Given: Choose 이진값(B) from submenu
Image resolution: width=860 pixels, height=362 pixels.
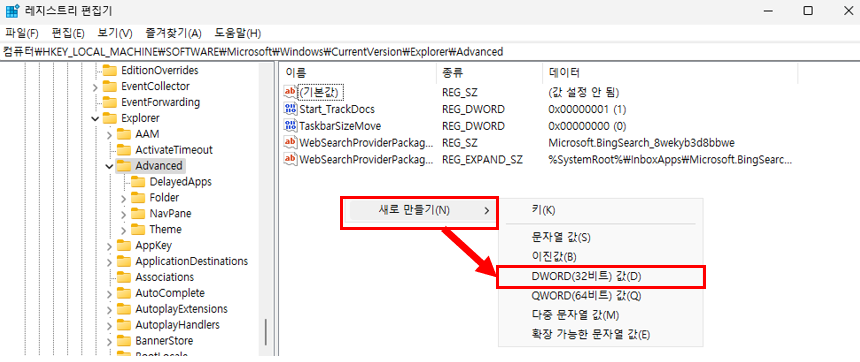Looking at the screenshot, I should coord(600,257).
